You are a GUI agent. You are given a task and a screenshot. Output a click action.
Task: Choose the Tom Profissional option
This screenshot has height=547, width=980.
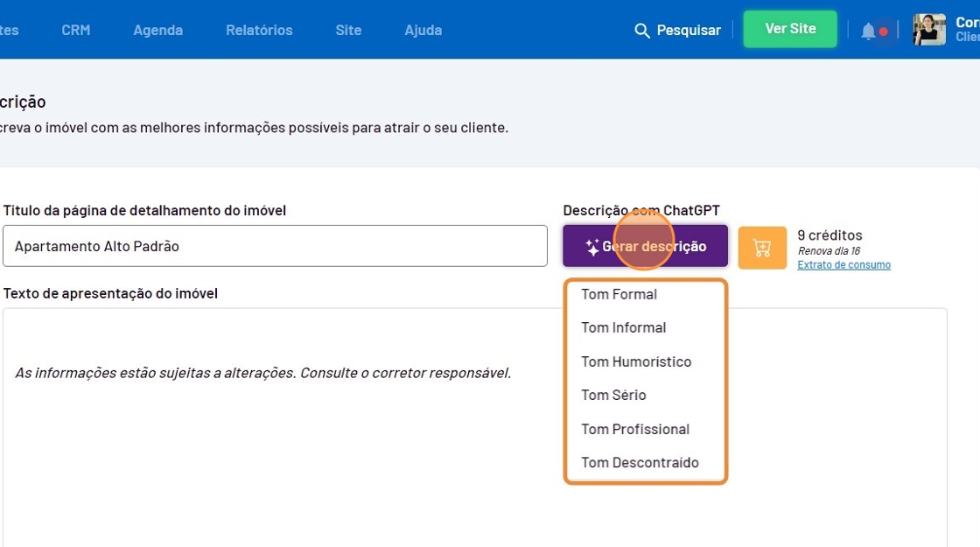(x=635, y=429)
